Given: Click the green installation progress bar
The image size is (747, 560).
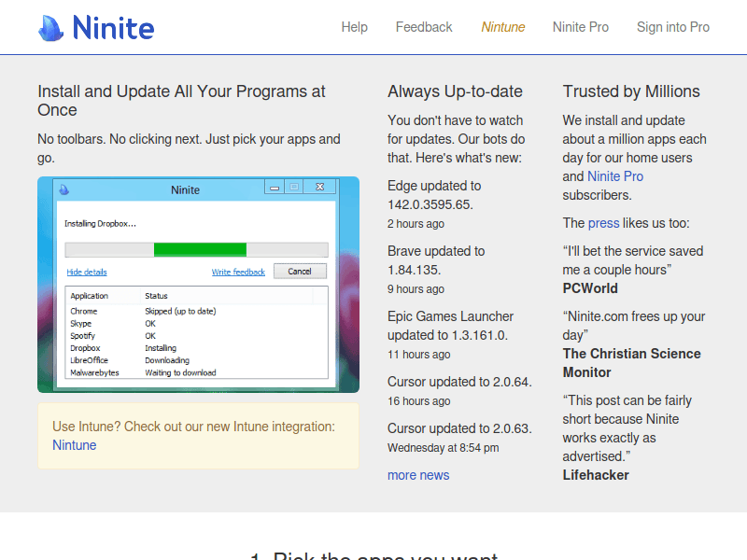Looking at the screenshot, I should click(201, 249).
